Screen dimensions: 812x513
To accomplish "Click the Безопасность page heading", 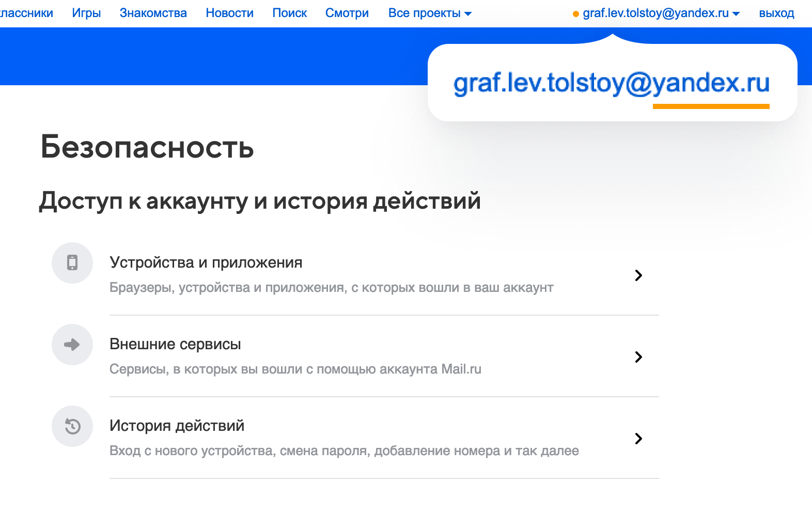I will tap(147, 147).
